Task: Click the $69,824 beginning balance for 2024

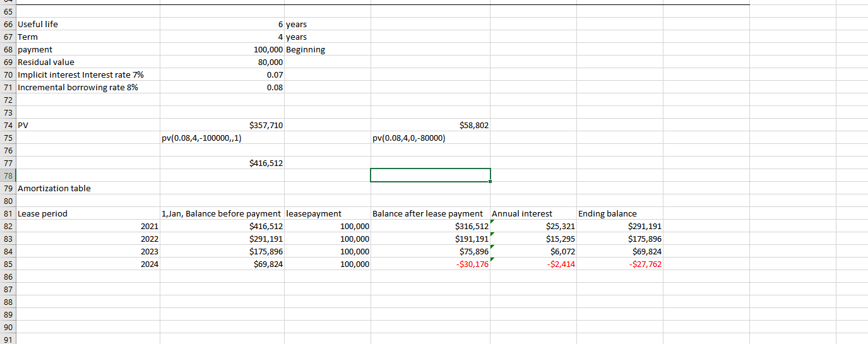Action: pos(222,264)
